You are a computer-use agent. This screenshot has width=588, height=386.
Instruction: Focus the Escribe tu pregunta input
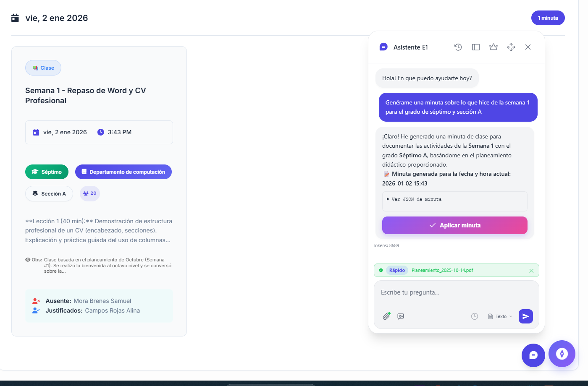tap(456, 293)
